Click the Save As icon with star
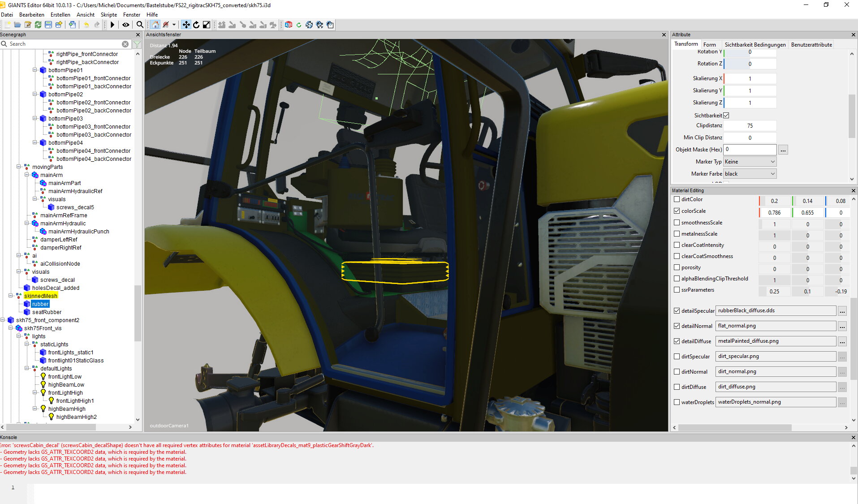The width and height of the screenshot is (858, 504). click(59, 25)
